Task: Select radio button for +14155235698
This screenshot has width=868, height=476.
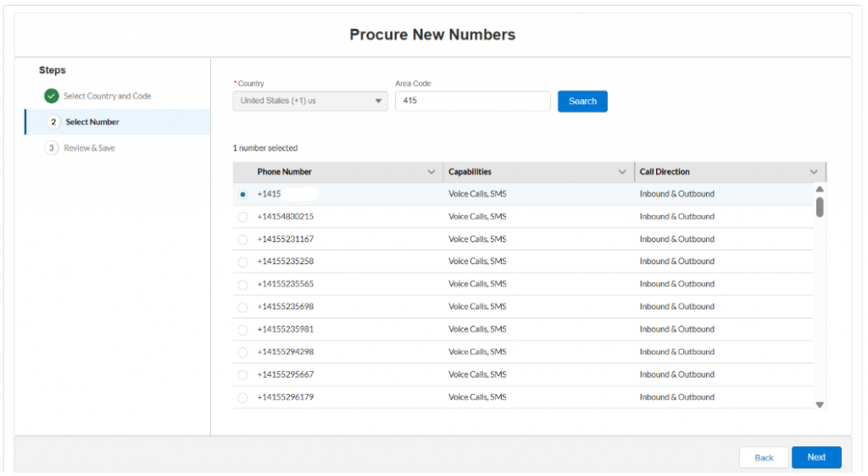Action: coord(243,307)
